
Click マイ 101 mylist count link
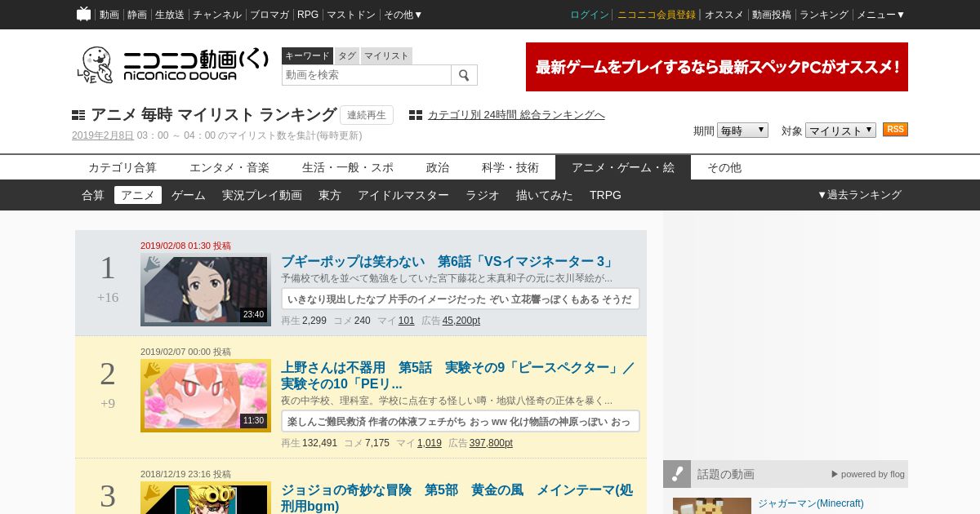click(407, 321)
